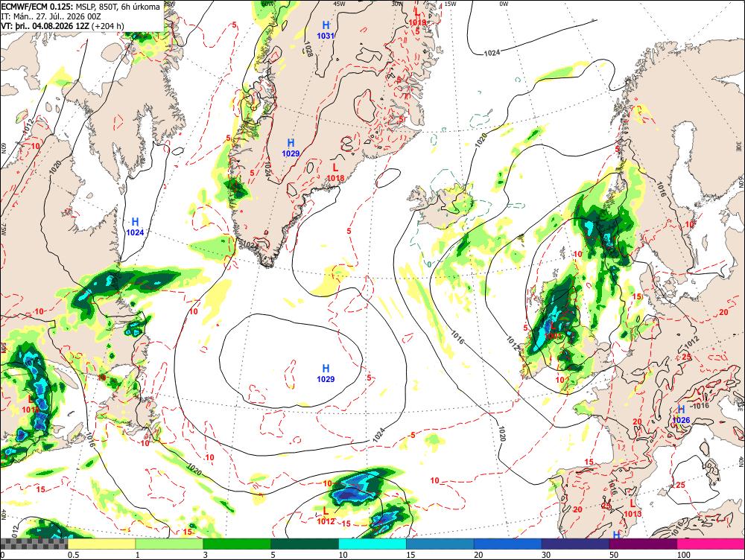Click the legend value '100'
Viewport: 745px width, 560px height.
click(x=683, y=555)
